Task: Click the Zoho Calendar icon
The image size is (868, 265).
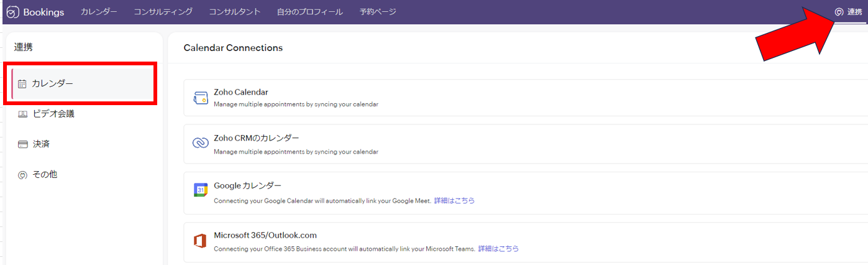Action: [200, 98]
